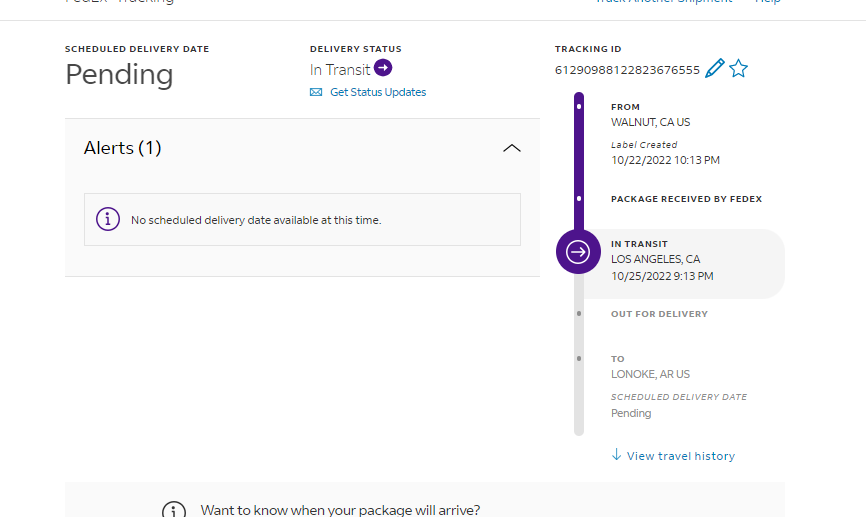Click the info icon in the alert message

click(108, 219)
